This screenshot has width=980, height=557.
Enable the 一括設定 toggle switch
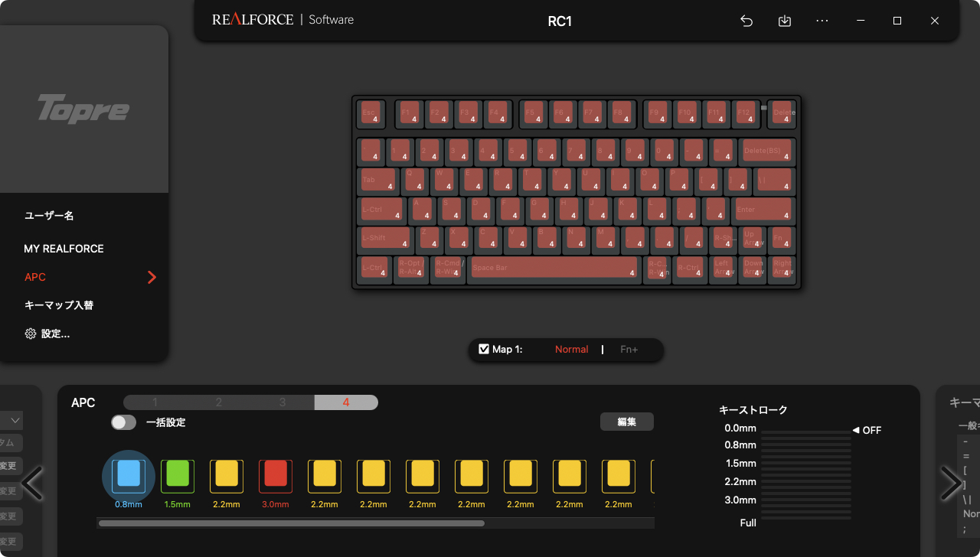122,422
